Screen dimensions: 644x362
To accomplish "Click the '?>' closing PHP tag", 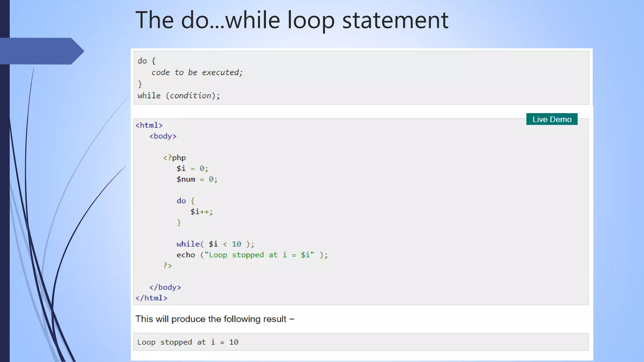I will click(168, 266).
